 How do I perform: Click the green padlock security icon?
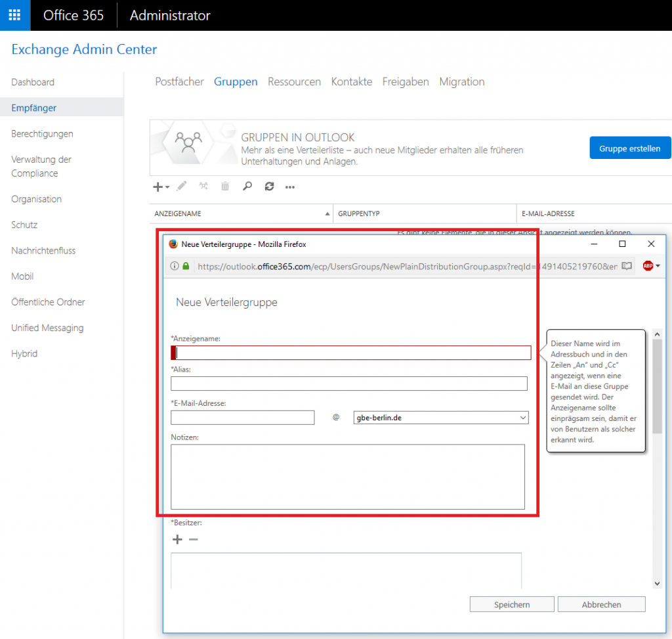(x=186, y=266)
